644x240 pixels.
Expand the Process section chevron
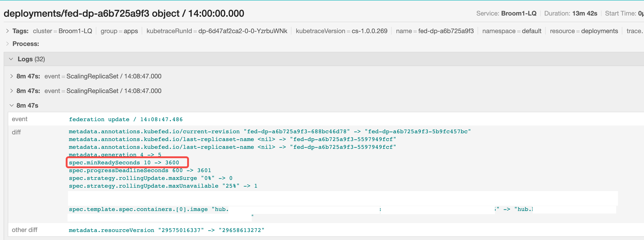pyautogui.click(x=8, y=44)
